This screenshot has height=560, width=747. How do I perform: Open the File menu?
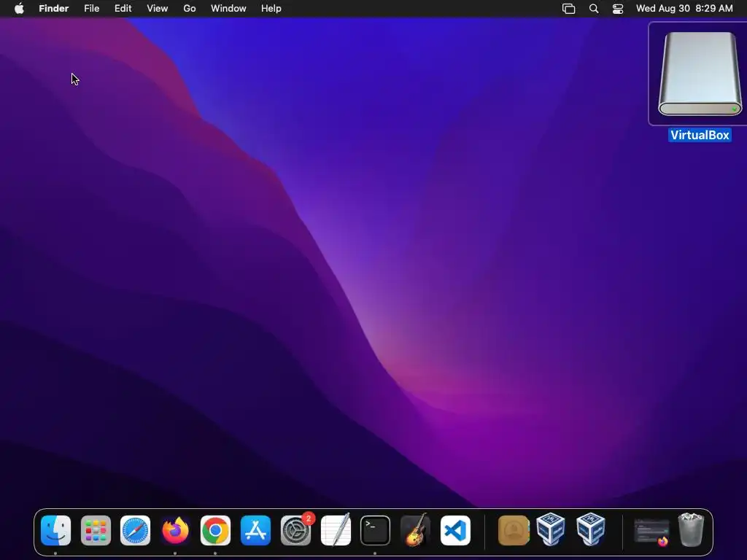coord(91,9)
